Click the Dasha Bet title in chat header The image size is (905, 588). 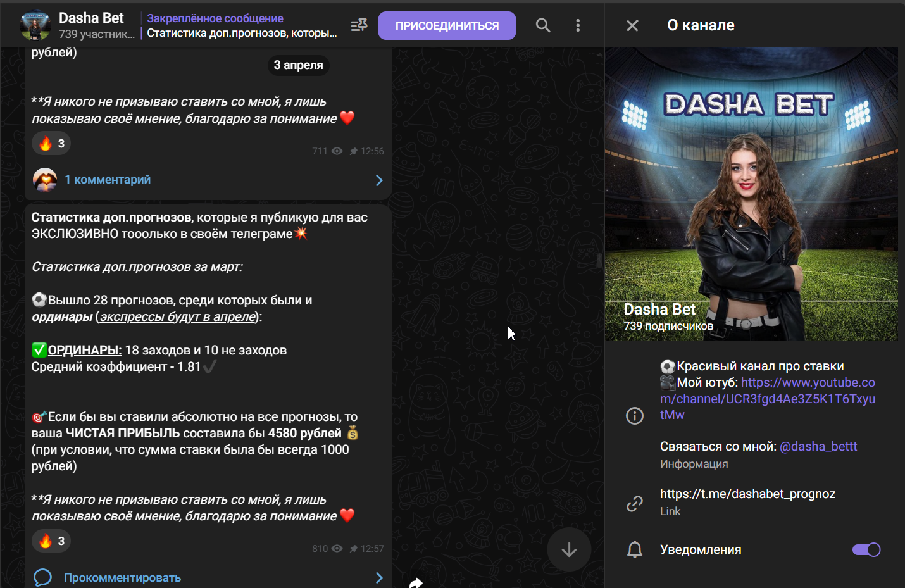[91, 18]
